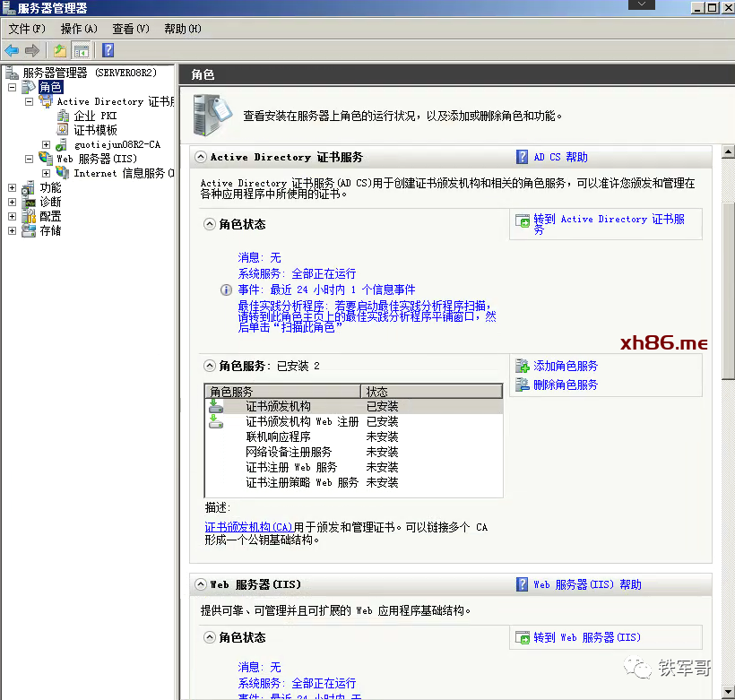
Task: Click the vertical scrollbar thumb
Action: pyautogui.click(x=728, y=290)
